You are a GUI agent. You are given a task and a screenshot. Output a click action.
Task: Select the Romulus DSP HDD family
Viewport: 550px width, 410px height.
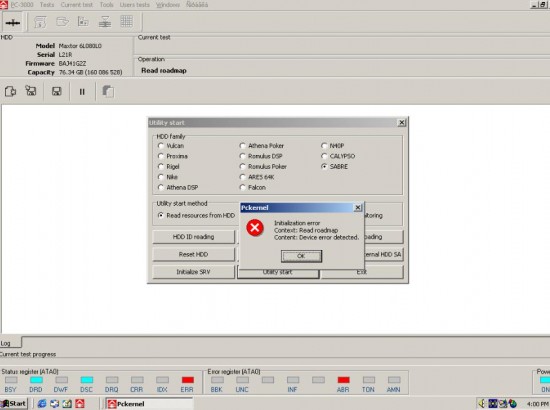[242, 156]
